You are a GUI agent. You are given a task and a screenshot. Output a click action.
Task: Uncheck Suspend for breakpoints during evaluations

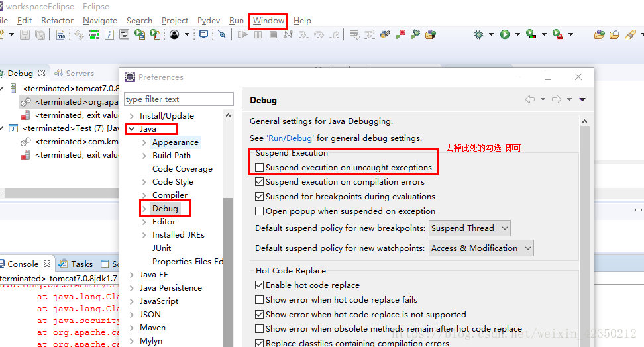259,197
